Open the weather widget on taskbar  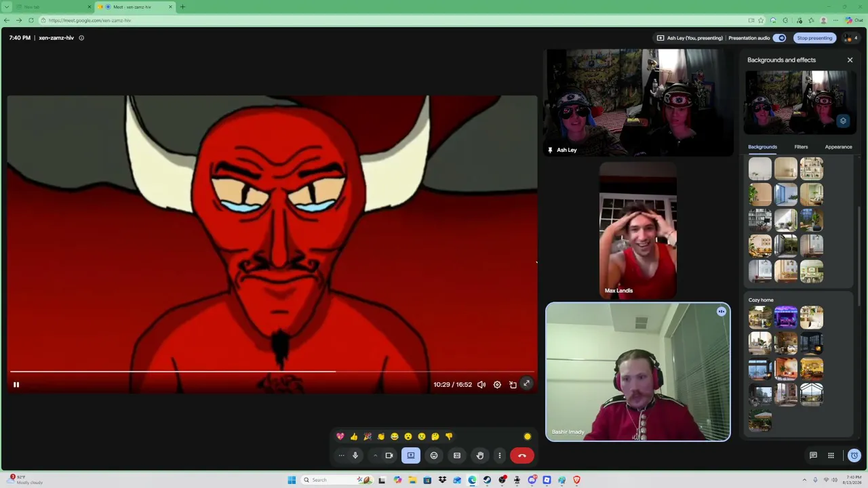coord(26,480)
